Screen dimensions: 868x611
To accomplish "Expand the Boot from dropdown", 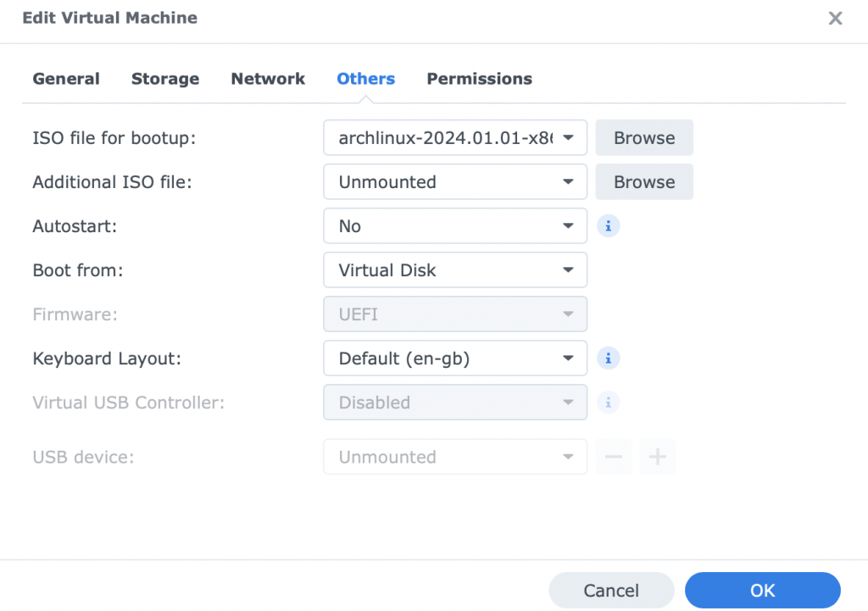I will pos(455,270).
